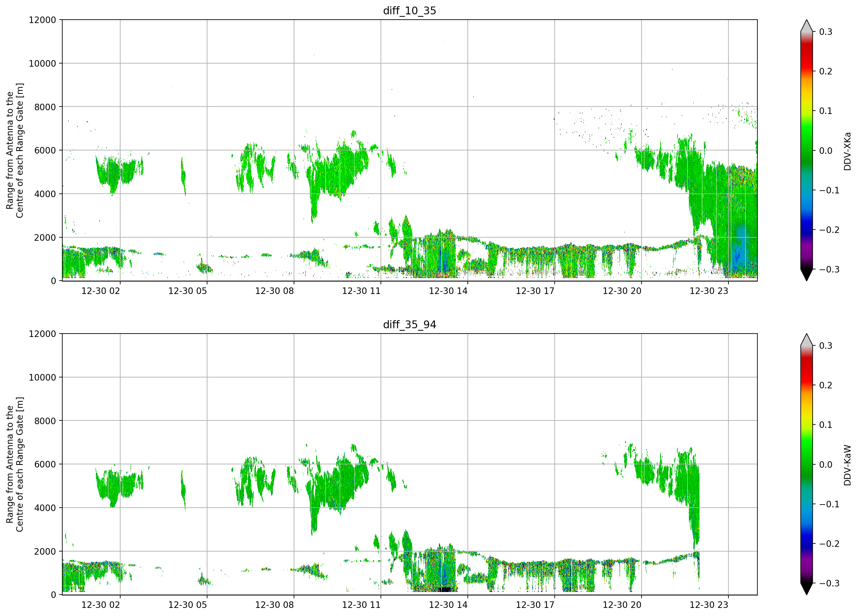
Task: Click the 6000 y-tick of the diff_35_94 plot
Action: pos(45,465)
